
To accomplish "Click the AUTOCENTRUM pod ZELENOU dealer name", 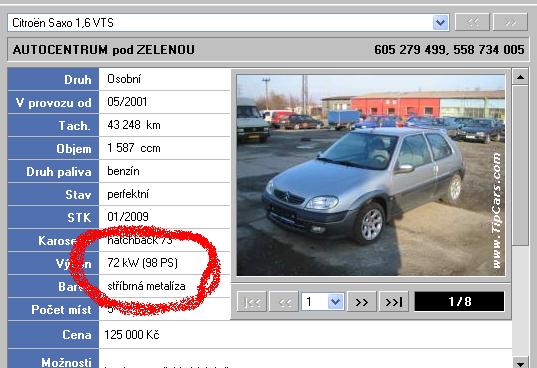I will 103,50.
